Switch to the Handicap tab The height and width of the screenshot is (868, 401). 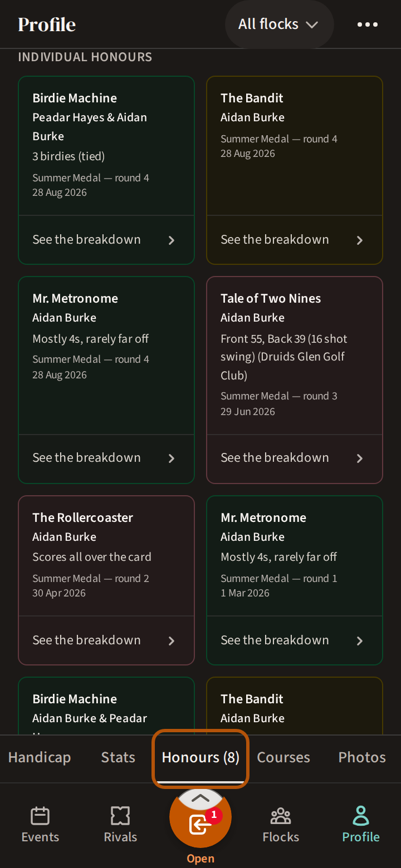pyautogui.click(x=40, y=757)
